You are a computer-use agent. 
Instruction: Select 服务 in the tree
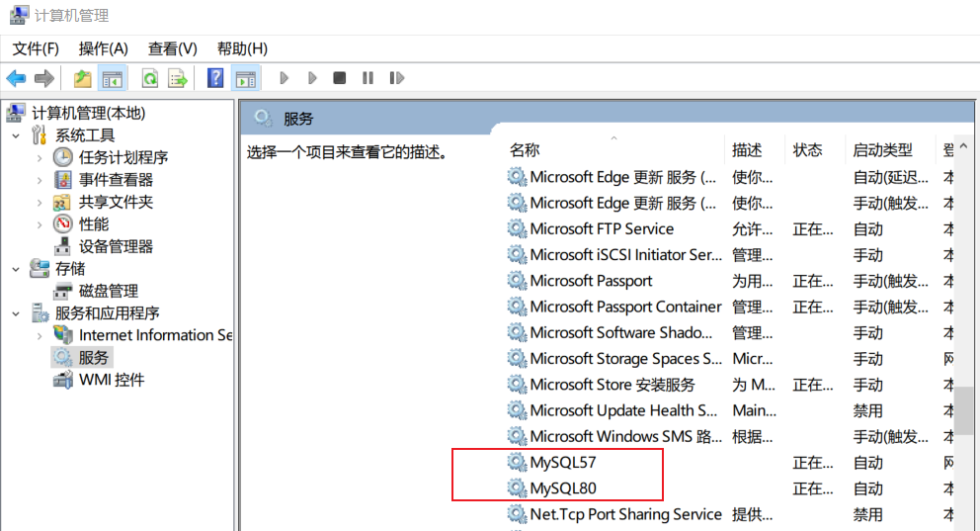click(x=94, y=358)
